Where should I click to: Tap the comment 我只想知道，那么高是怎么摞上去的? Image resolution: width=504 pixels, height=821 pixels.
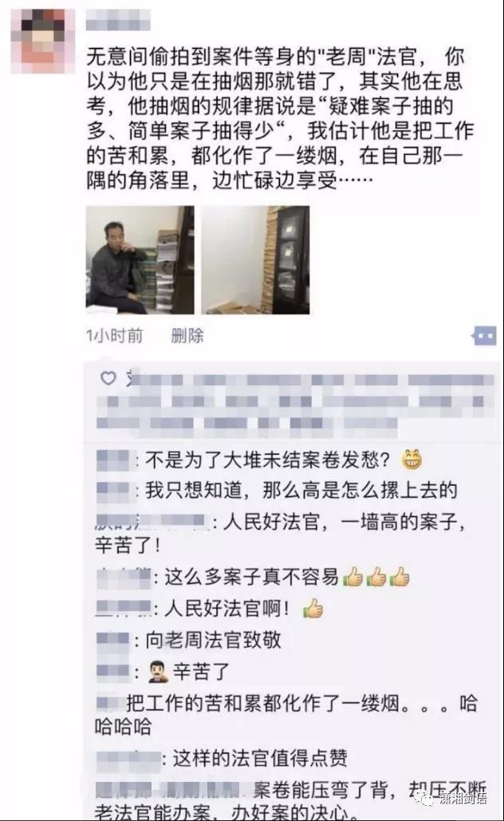301,491
